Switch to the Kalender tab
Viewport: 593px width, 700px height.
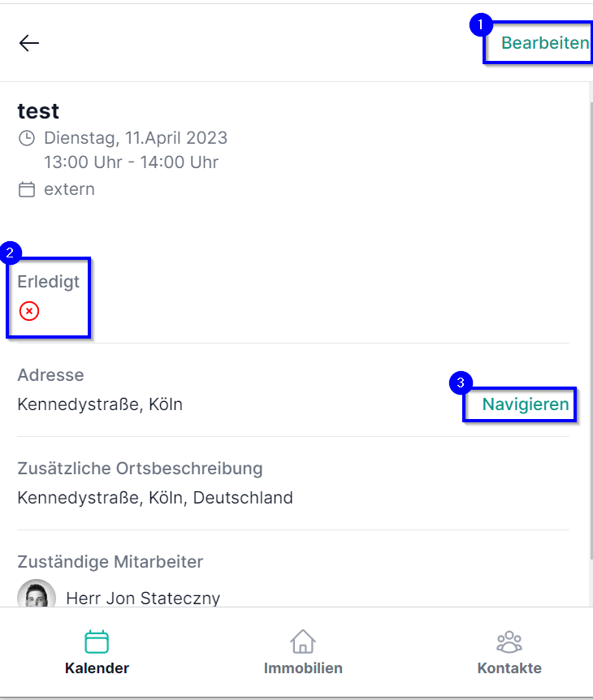[97, 668]
